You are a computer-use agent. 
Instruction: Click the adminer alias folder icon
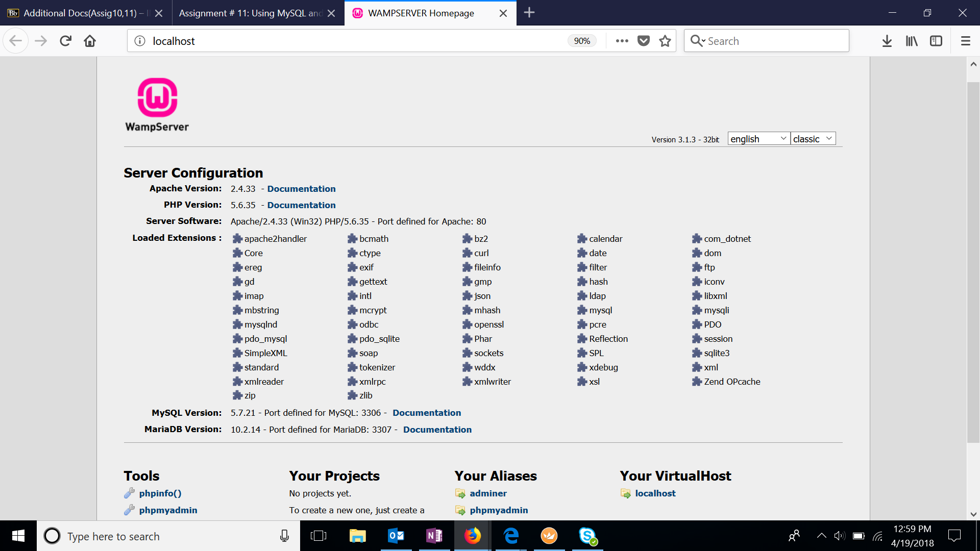(460, 493)
